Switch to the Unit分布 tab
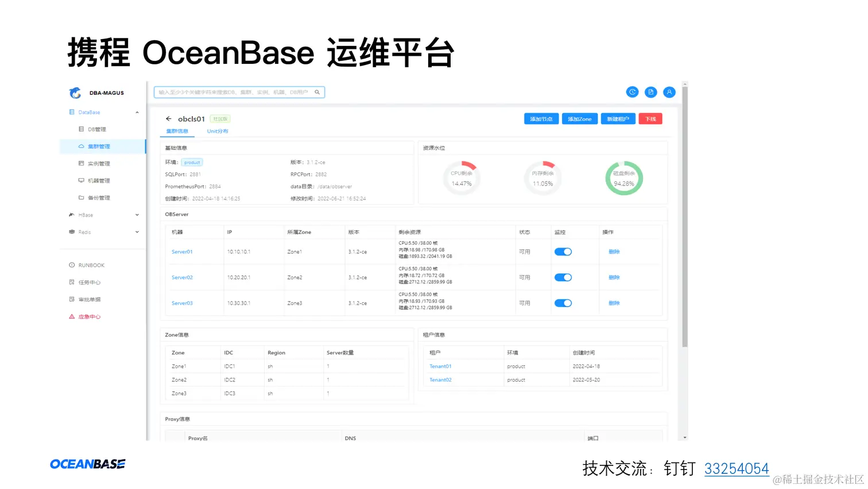The height and width of the screenshot is (489, 868). [218, 131]
